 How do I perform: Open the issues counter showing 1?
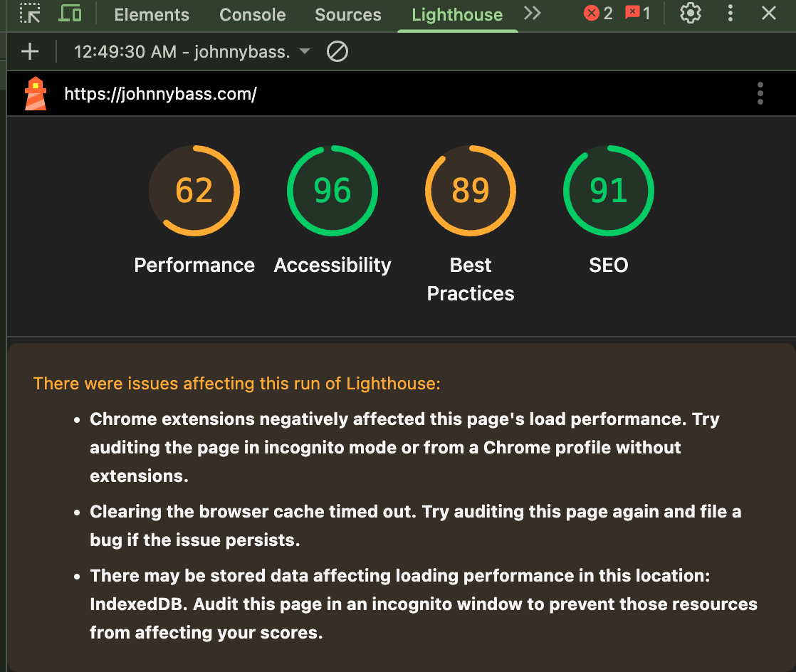pyautogui.click(x=637, y=14)
